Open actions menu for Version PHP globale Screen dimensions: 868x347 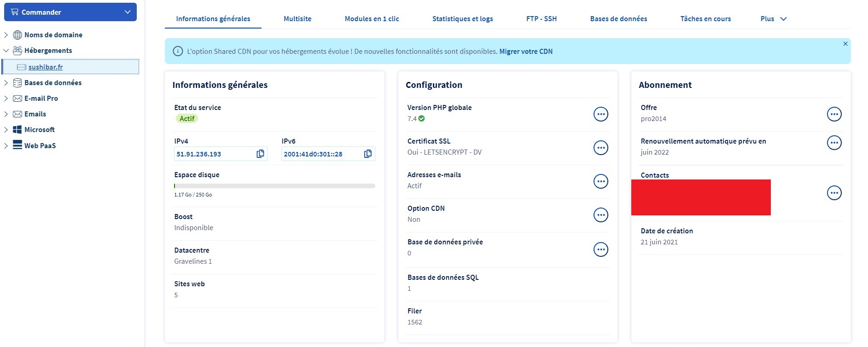coord(600,114)
